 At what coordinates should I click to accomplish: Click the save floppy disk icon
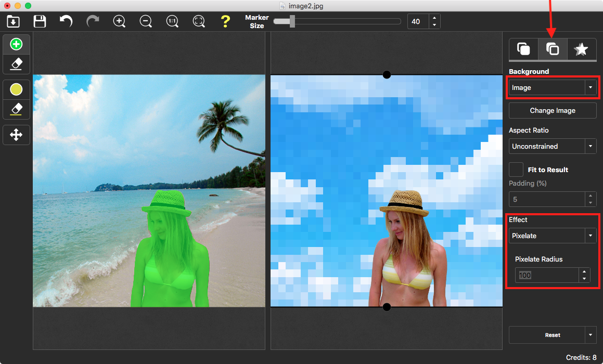[x=40, y=21]
